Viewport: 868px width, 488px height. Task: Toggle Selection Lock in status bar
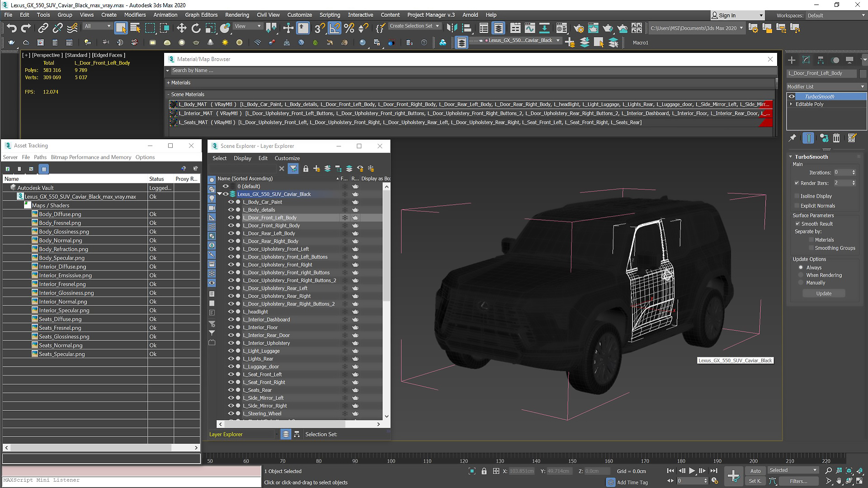[484, 471]
